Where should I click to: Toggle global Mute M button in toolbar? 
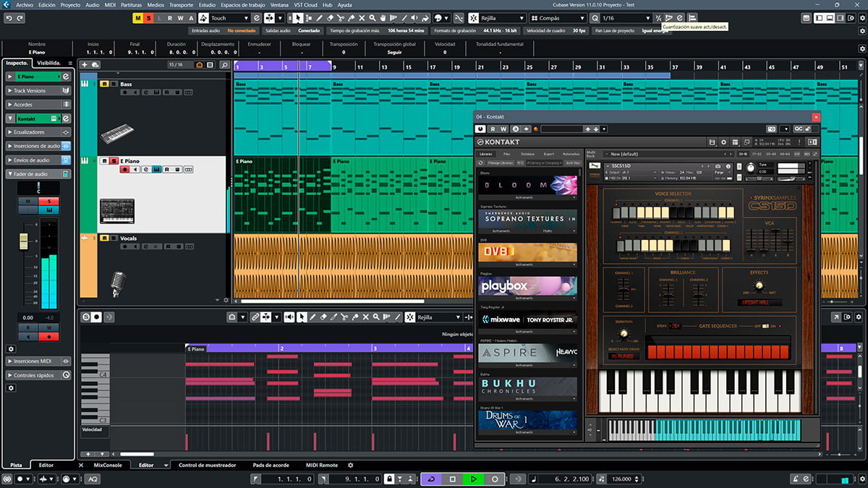139,17
